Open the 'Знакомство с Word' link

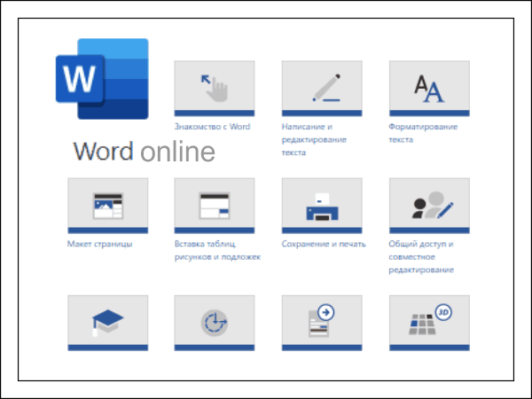212,127
